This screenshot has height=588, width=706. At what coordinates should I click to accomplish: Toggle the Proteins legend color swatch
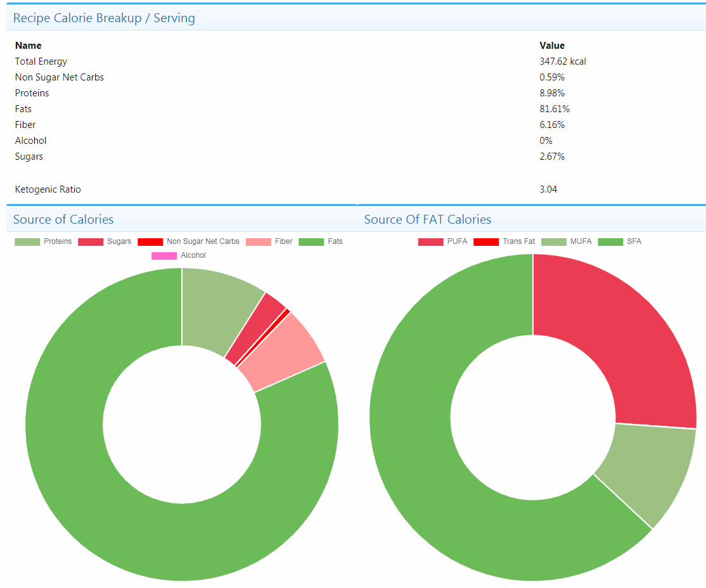(x=27, y=242)
